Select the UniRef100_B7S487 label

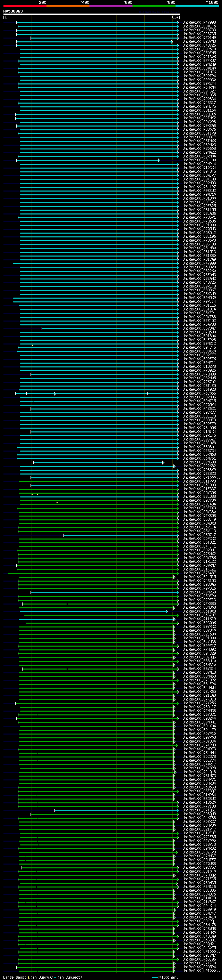click(x=199, y=573)
